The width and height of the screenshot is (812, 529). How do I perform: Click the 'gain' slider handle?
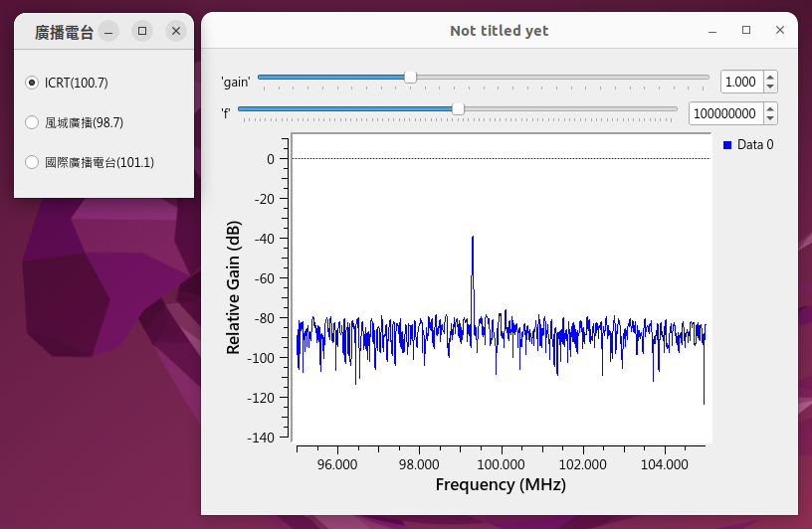[x=410, y=78]
